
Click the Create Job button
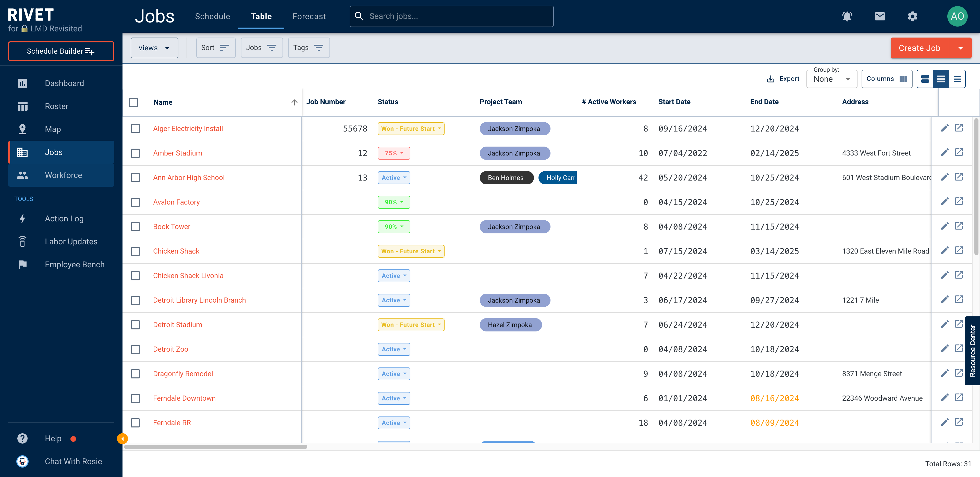(920, 48)
